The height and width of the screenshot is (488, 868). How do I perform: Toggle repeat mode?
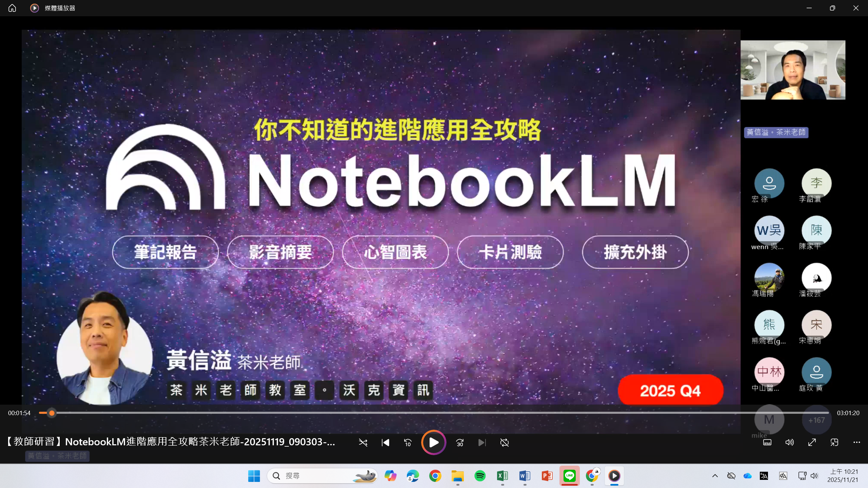(504, 443)
